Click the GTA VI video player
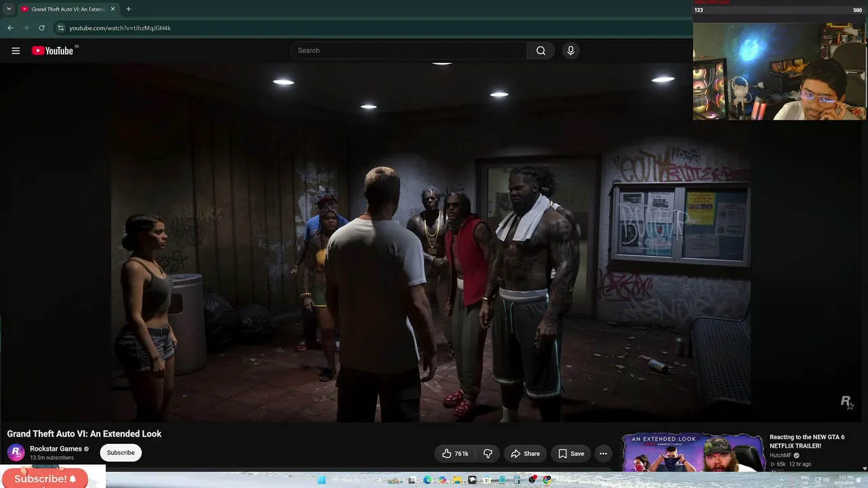The image size is (868, 488). click(432, 242)
